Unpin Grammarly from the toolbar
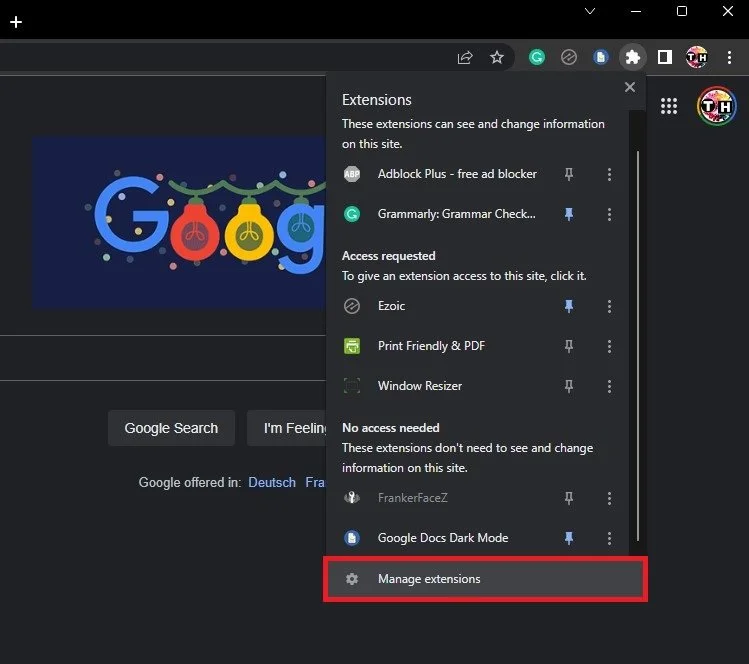 (568, 214)
